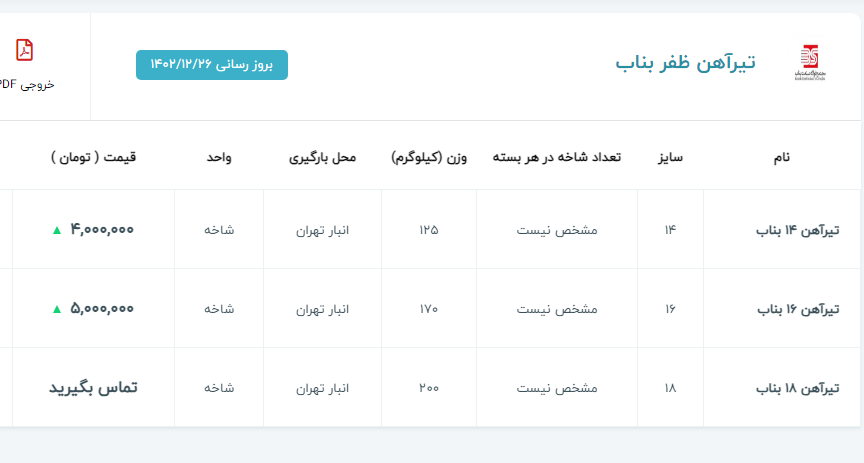Click the تعداد شاخه در هر بسته header

(x=556, y=158)
